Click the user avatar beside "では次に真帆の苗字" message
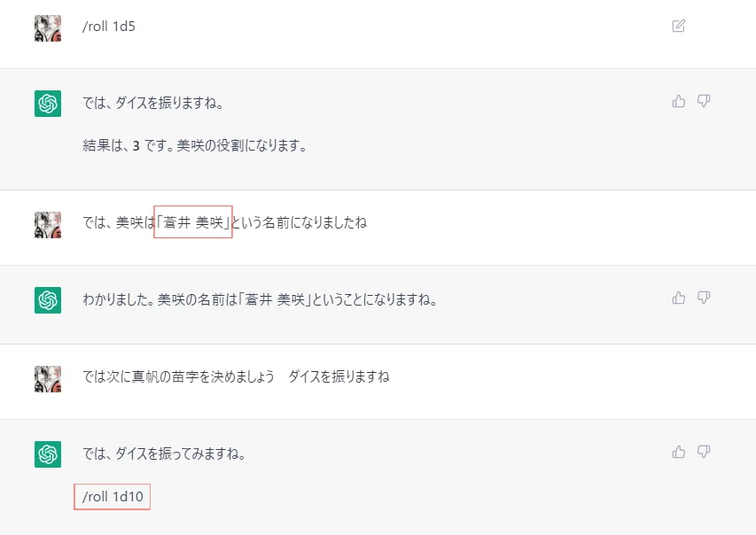 point(48,379)
